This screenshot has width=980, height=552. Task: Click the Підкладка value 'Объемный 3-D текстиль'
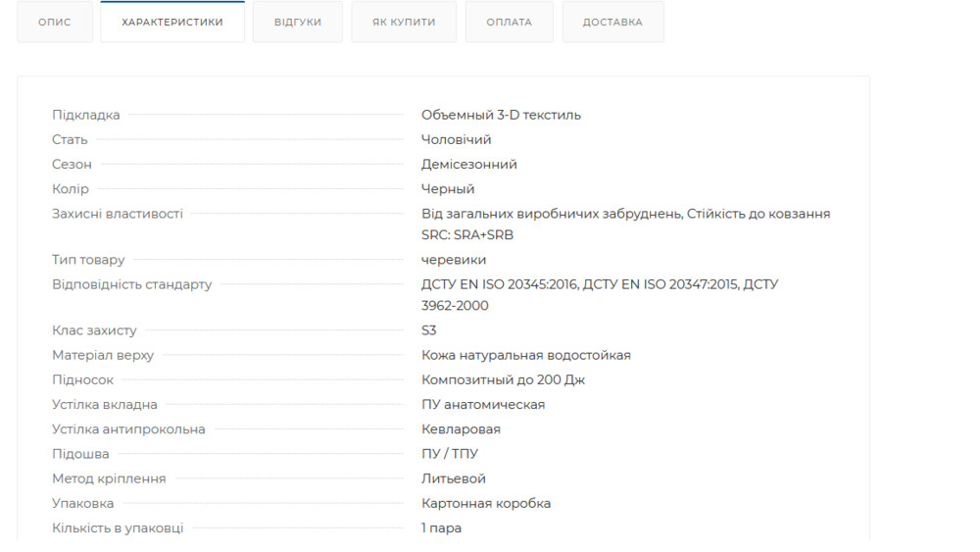(501, 115)
